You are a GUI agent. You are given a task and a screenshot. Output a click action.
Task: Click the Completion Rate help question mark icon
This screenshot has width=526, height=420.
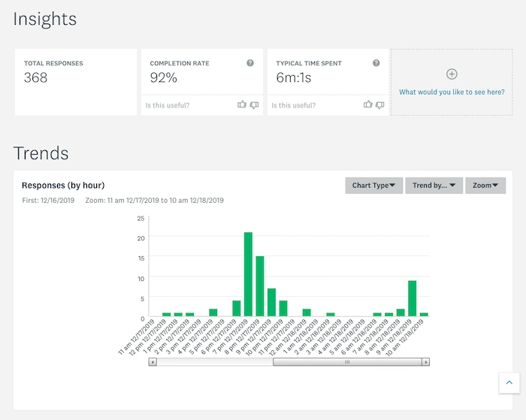(250, 63)
